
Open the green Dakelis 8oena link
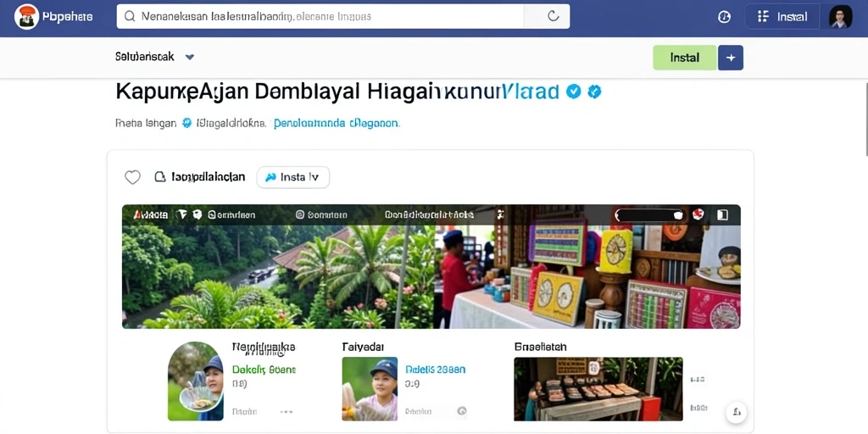[x=264, y=370]
